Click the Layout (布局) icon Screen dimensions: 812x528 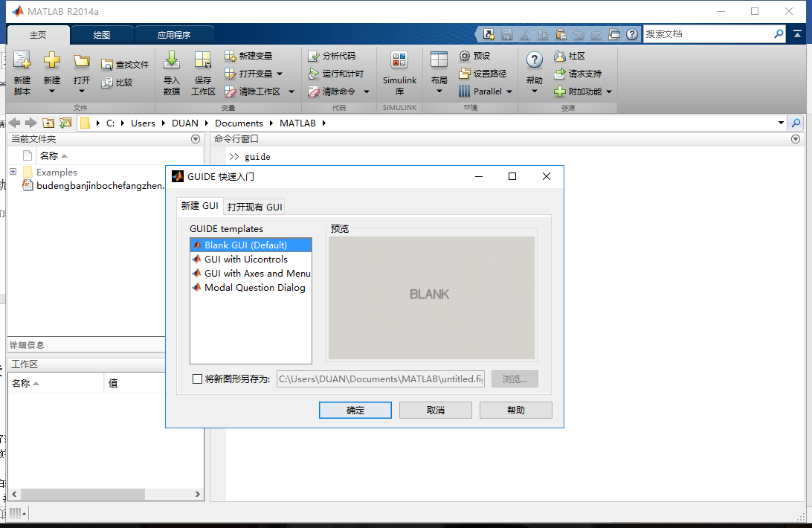(439, 61)
